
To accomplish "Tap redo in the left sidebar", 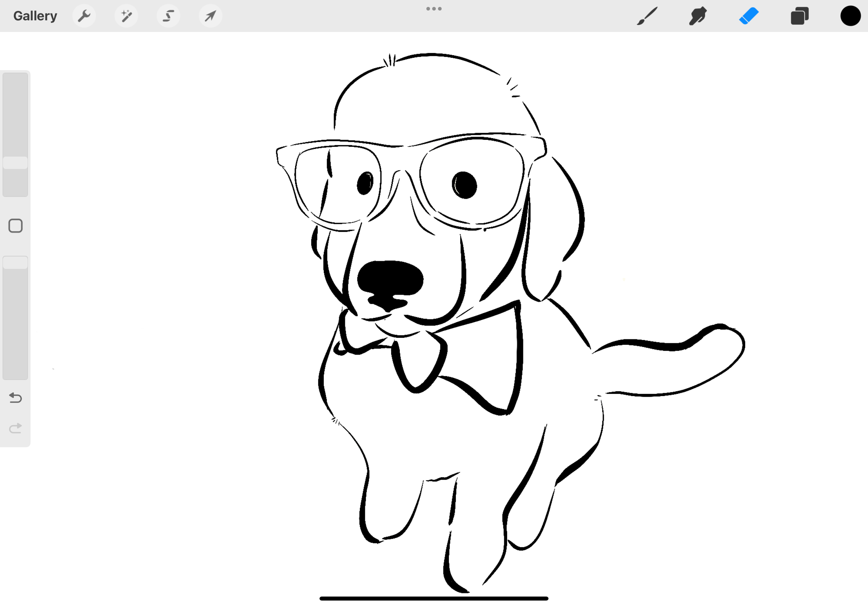I will click(x=15, y=427).
